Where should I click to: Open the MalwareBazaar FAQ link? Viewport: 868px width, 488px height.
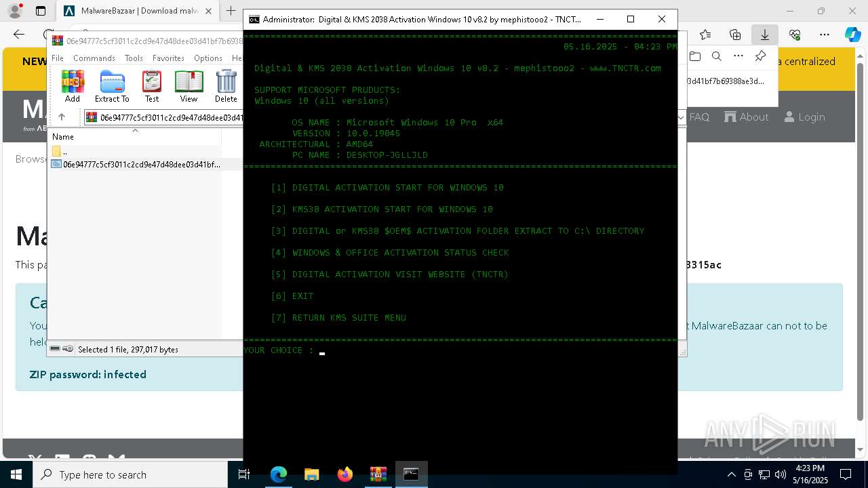[x=699, y=117]
